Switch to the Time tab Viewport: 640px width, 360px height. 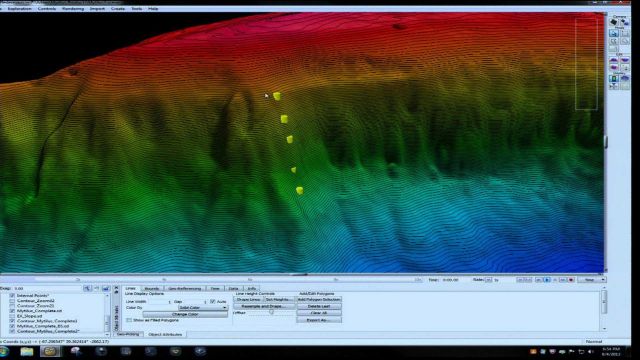215,289
